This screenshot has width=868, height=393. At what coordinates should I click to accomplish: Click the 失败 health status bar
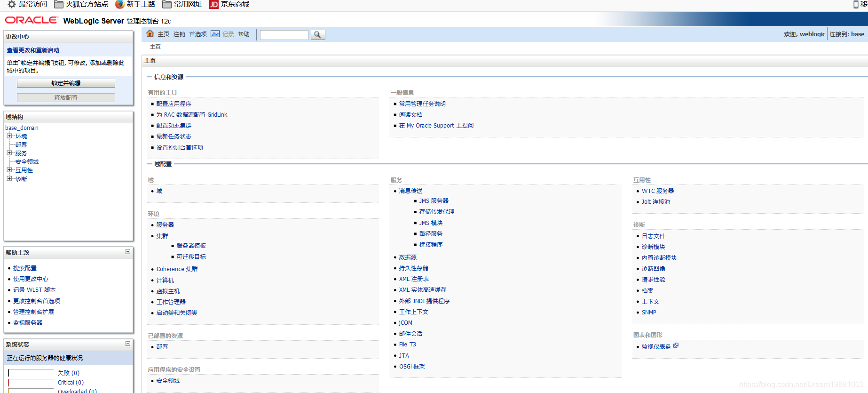[31, 373]
